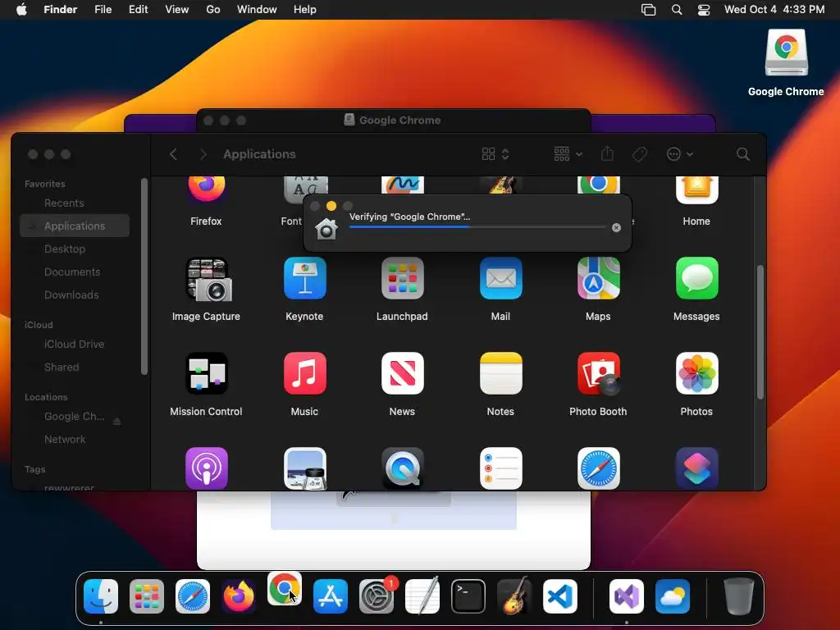Open the Mail app icon

[501, 278]
